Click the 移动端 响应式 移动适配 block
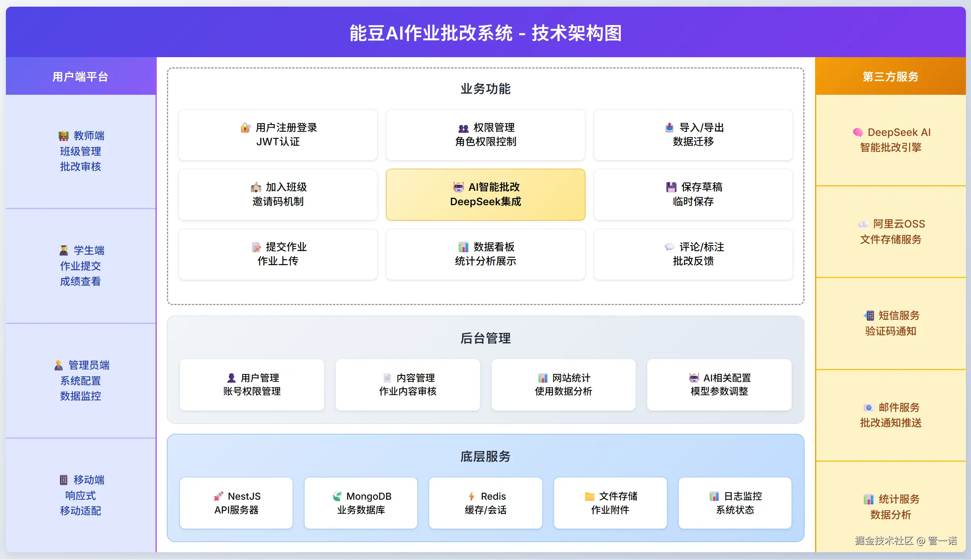971x560 pixels. pyautogui.click(x=81, y=495)
